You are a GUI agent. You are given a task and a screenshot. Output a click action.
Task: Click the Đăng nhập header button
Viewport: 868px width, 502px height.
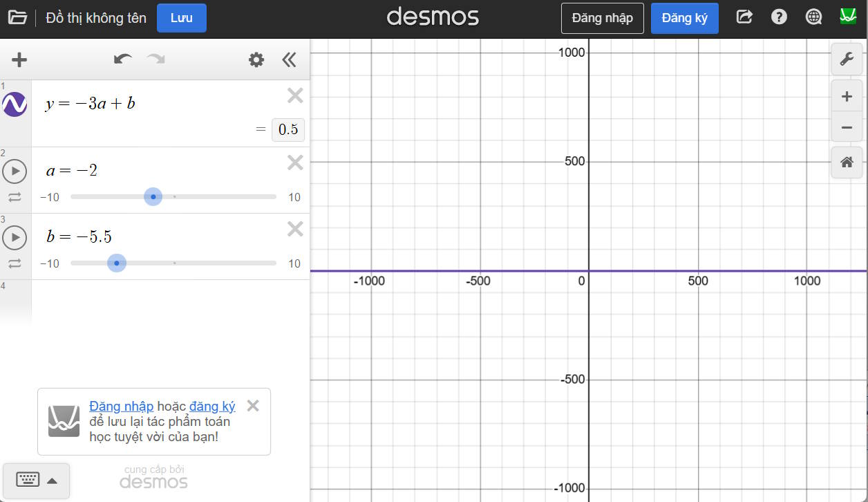(x=602, y=17)
